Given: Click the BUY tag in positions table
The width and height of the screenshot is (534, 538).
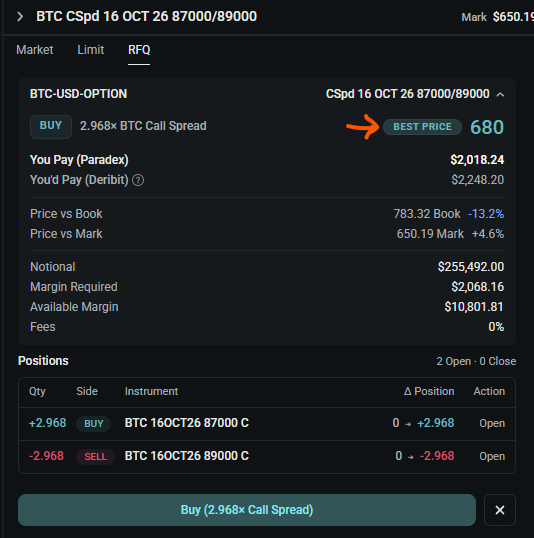Looking at the screenshot, I should pyautogui.click(x=93, y=423).
